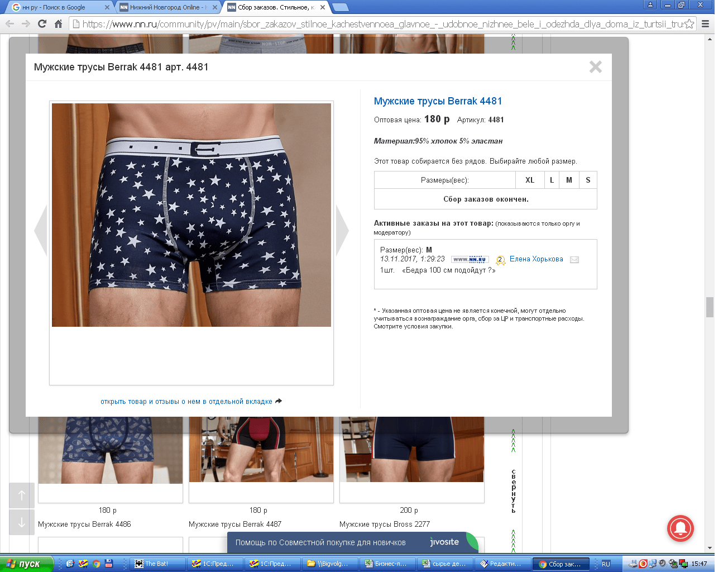Screen dimensions: 728x572
Task: Click the floppy disk quick launch icon
Action: pyautogui.click(x=109, y=564)
